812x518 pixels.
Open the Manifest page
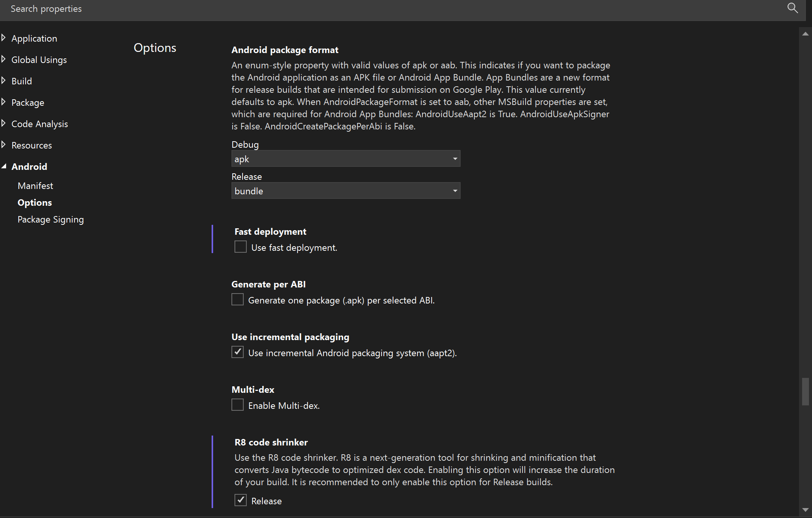tap(35, 186)
